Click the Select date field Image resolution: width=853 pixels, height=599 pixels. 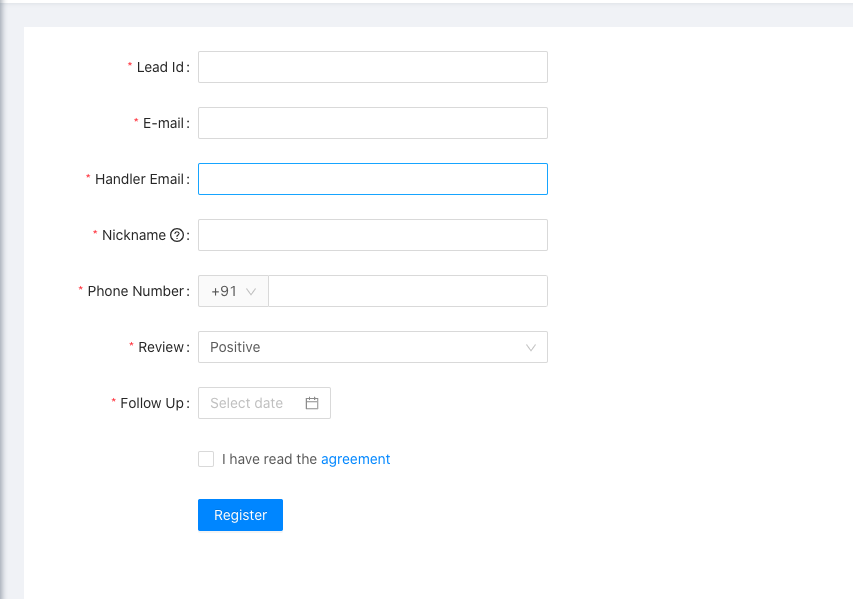[264, 403]
